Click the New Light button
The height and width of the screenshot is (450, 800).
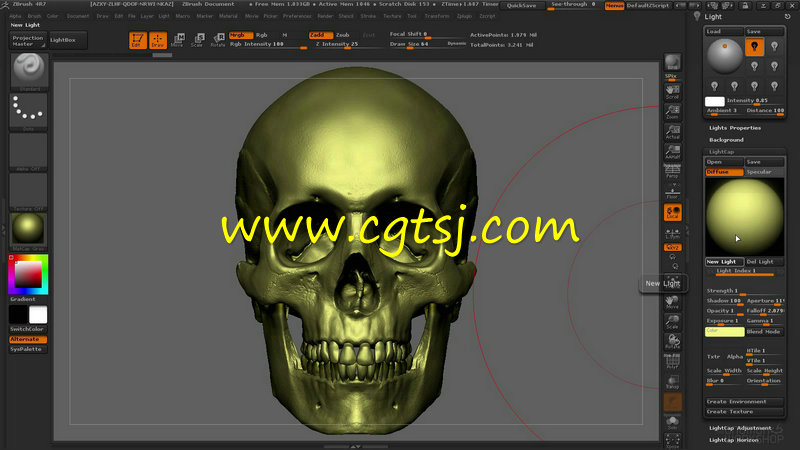pyautogui.click(x=724, y=262)
